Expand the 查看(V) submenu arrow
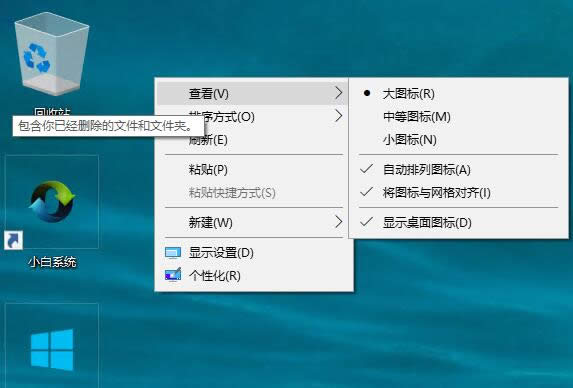Viewport: 573px width, 388px height. pos(339,93)
